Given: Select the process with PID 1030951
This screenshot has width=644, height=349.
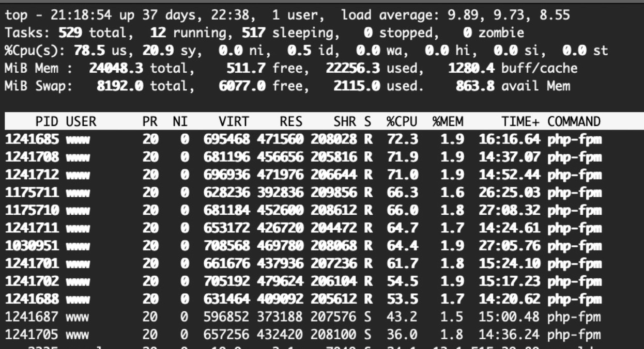Looking at the screenshot, I should click(x=32, y=245).
